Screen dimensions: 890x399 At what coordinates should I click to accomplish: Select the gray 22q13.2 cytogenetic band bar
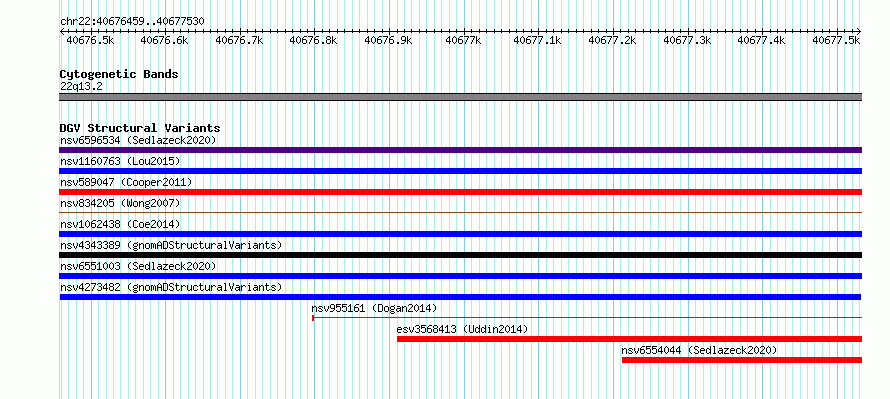point(460,97)
